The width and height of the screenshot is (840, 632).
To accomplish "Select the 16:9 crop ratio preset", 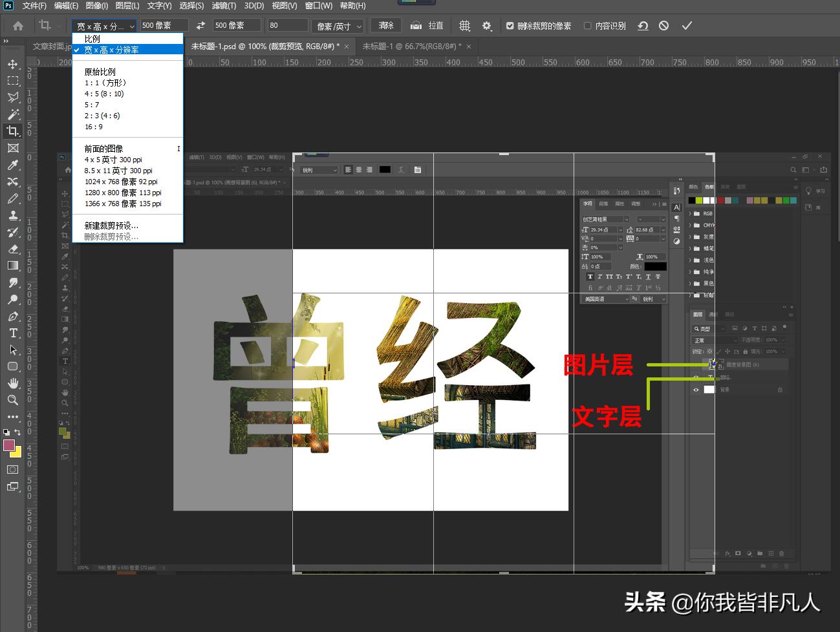I will pos(94,126).
